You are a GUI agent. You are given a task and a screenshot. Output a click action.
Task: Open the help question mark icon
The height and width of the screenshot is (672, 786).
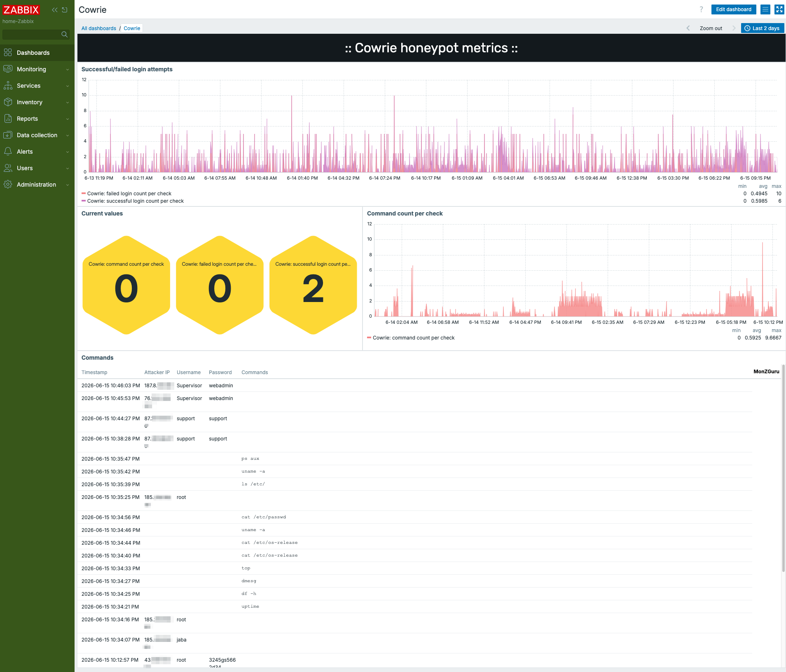click(x=701, y=9)
